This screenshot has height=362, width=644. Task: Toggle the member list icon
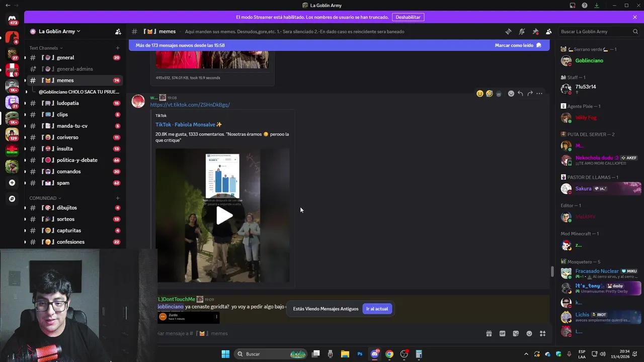(548, 31)
